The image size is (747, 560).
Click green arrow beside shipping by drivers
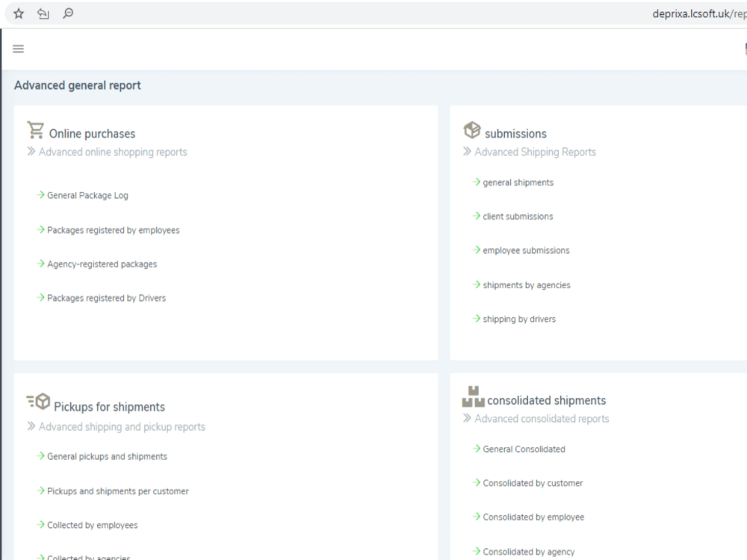click(x=477, y=318)
